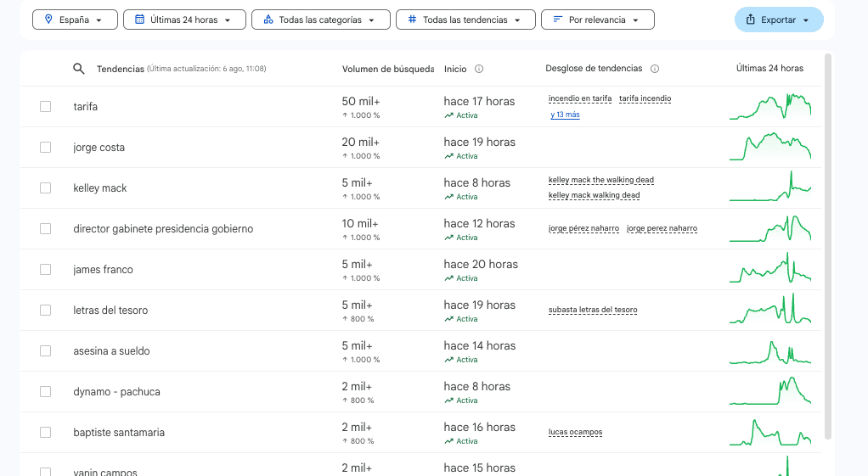The height and width of the screenshot is (476, 868).
Task: Click the vertical scrollbar of the trends table
Action: tap(828, 246)
